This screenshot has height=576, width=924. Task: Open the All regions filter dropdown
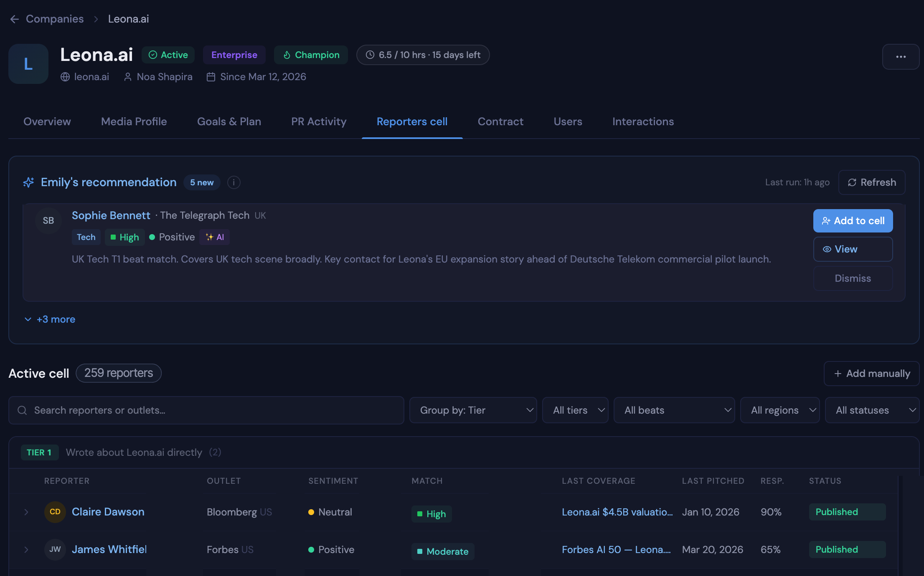(x=780, y=410)
